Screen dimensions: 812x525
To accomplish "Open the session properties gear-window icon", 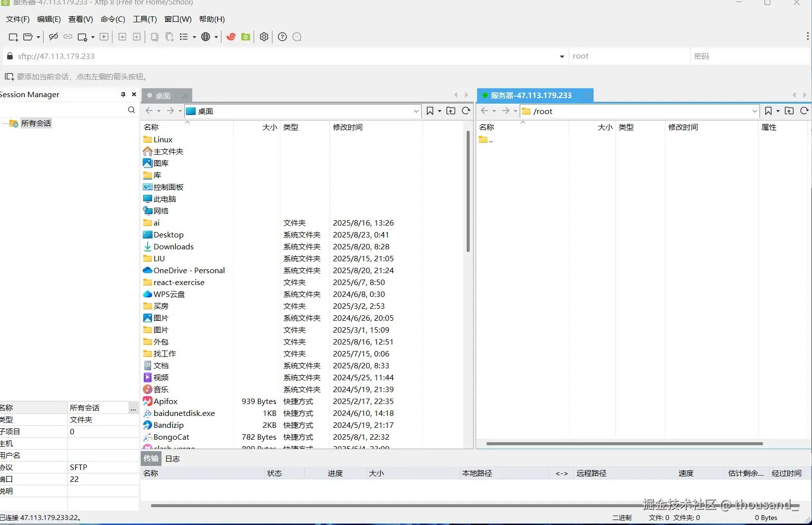I will pyautogui.click(x=83, y=37).
